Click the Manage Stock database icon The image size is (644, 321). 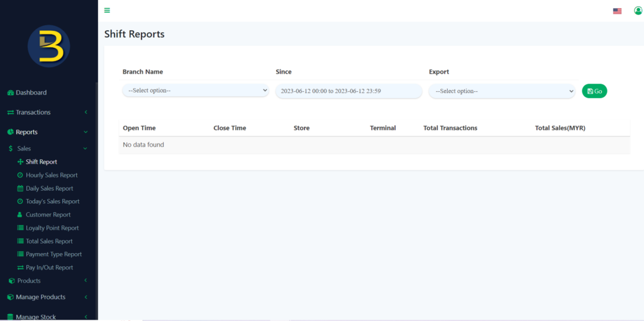pyautogui.click(x=11, y=317)
